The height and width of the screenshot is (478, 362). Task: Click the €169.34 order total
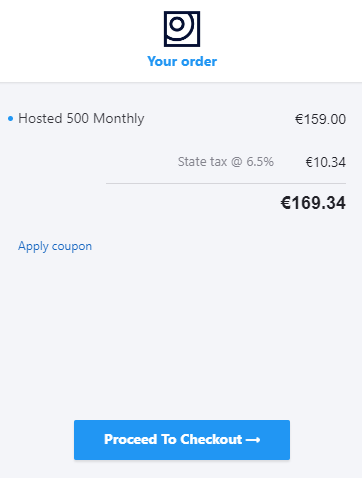pos(313,203)
